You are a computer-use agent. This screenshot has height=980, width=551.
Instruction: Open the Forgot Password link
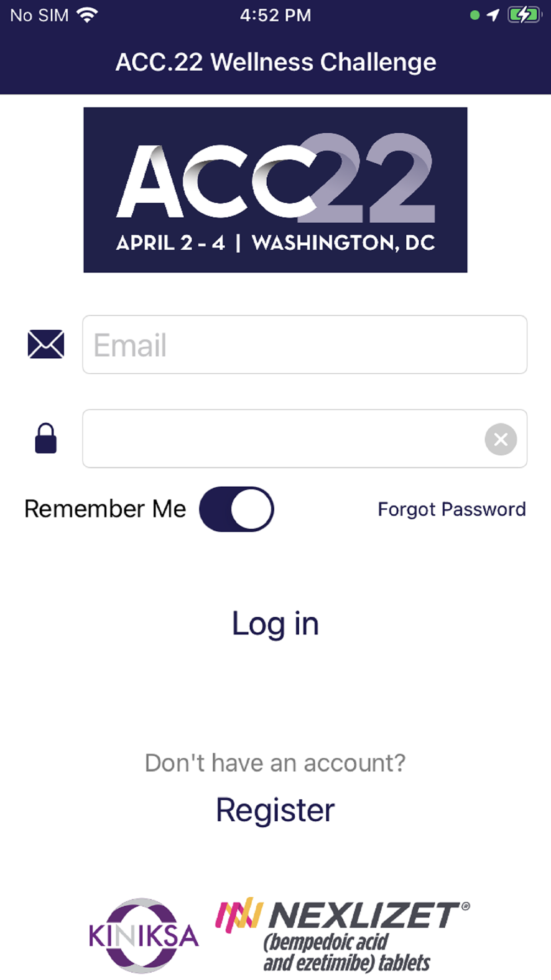click(451, 509)
